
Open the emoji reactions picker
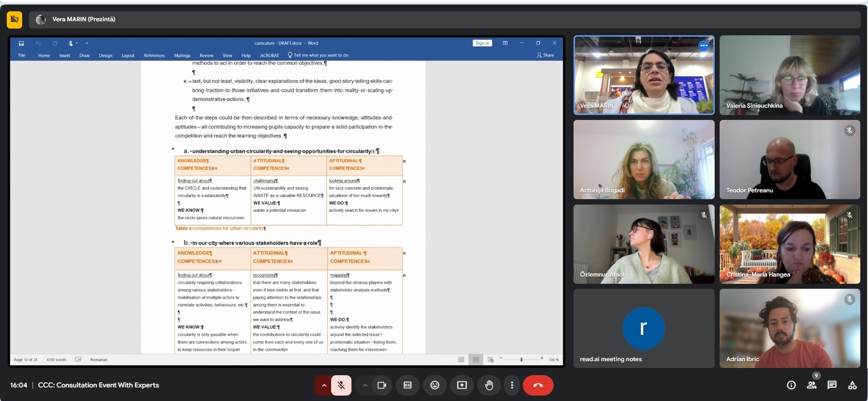click(435, 385)
